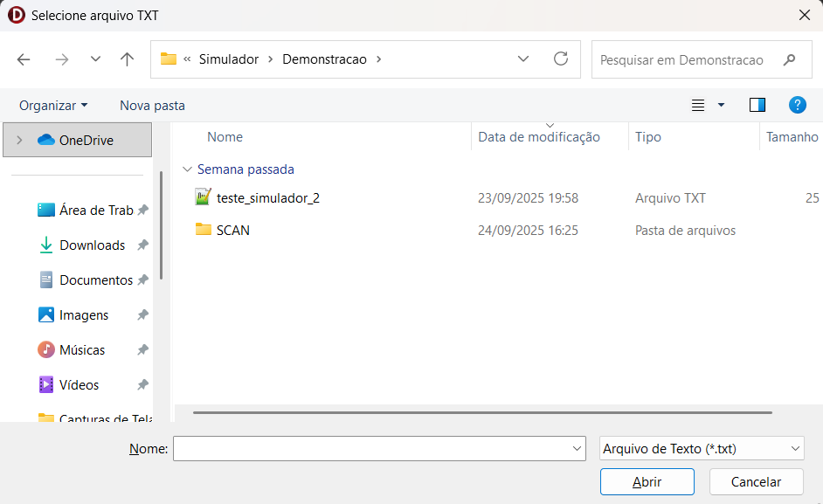Open Área de Trabalho quick access

96,210
